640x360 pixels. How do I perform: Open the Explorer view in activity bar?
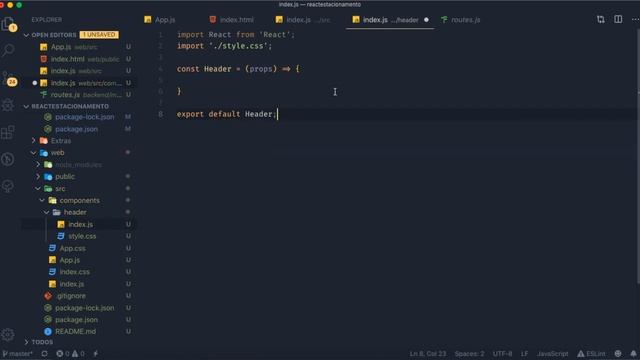pos(8,24)
